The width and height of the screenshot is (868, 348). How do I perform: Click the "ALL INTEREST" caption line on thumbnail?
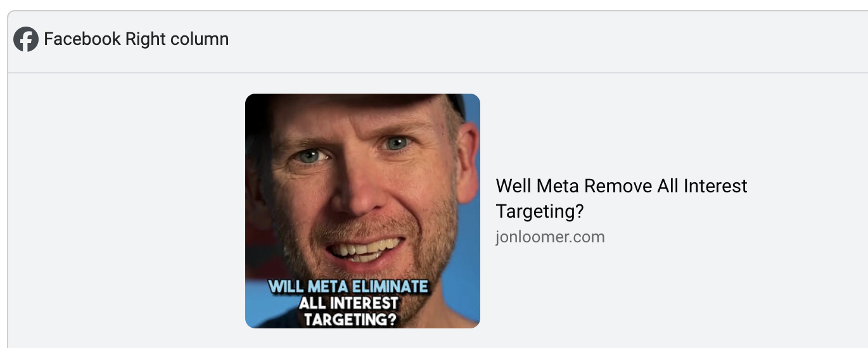[x=349, y=303]
